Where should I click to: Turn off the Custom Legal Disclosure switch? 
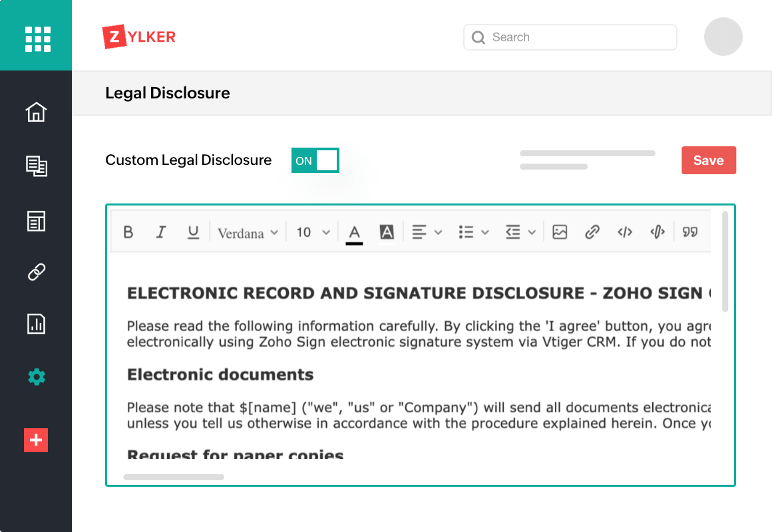coord(315,160)
